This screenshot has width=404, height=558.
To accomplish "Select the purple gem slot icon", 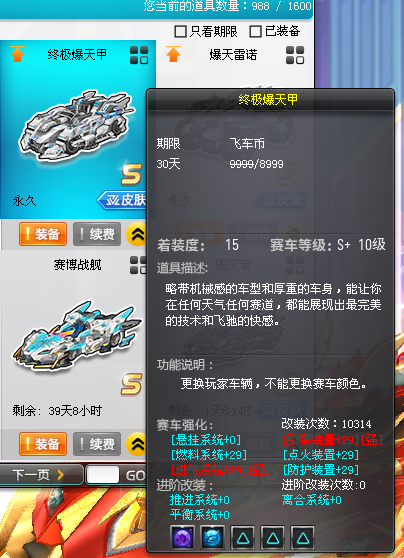I will pos(183,537).
